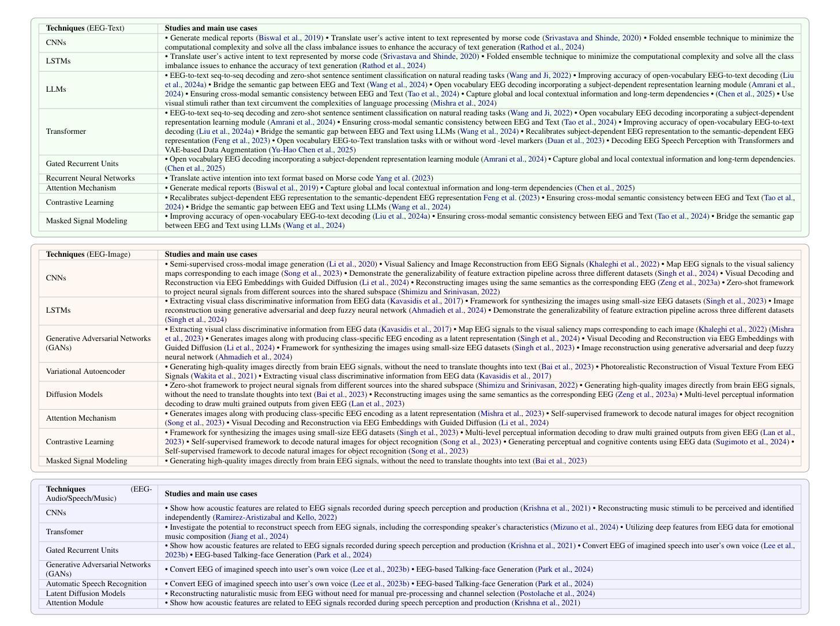Click the 'LLMs' technique cell
840x626 pixels.
(x=98, y=89)
